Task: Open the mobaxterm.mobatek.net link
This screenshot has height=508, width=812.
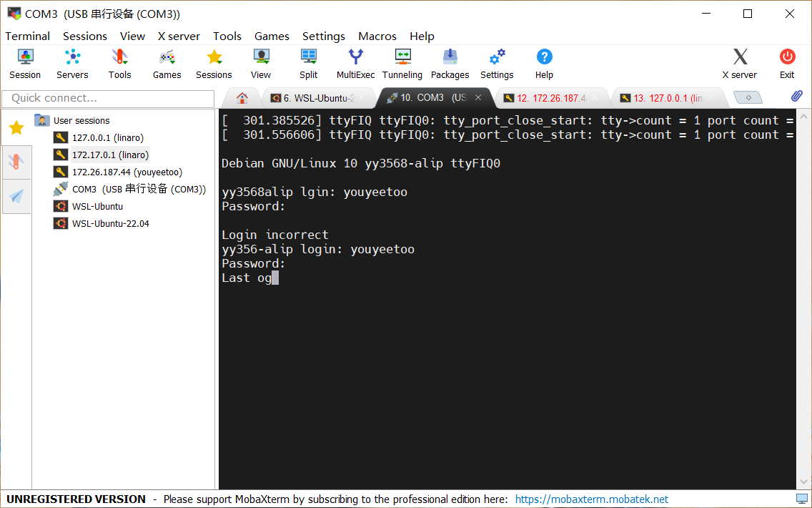Action: 591,499
